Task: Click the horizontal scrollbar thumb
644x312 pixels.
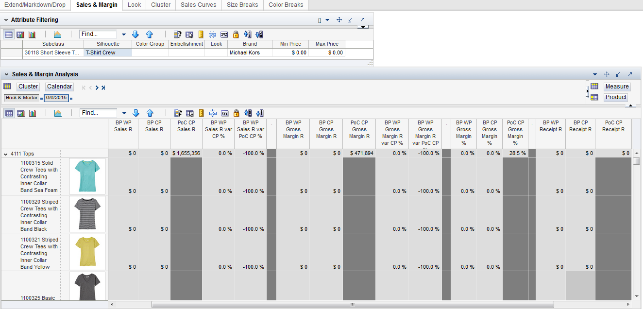Action: (353, 305)
